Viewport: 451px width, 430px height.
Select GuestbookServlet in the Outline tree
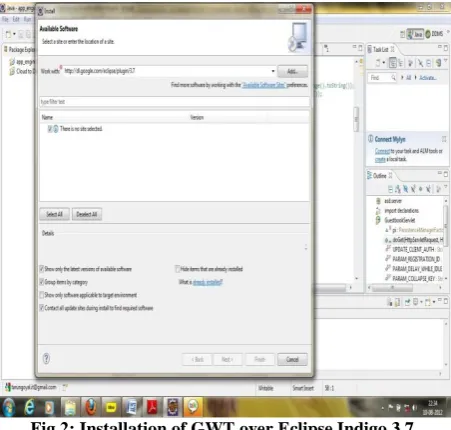pyautogui.click(x=400, y=220)
